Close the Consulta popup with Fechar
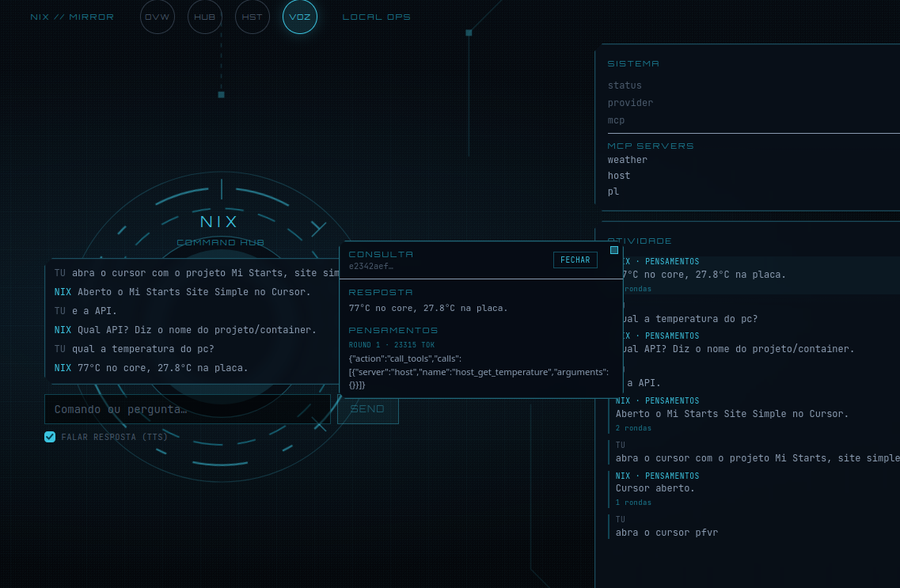Image resolution: width=900 pixels, height=588 pixels. tap(575, 260)
